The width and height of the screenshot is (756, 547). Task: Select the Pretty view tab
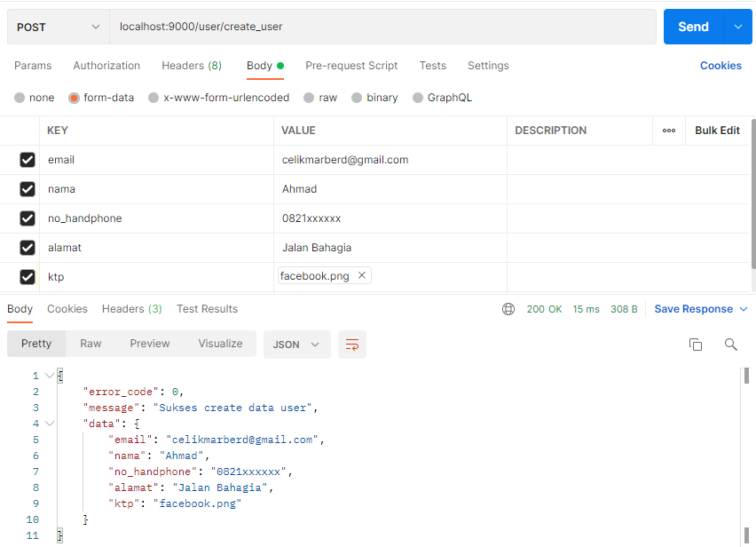[x=36, y=344]
